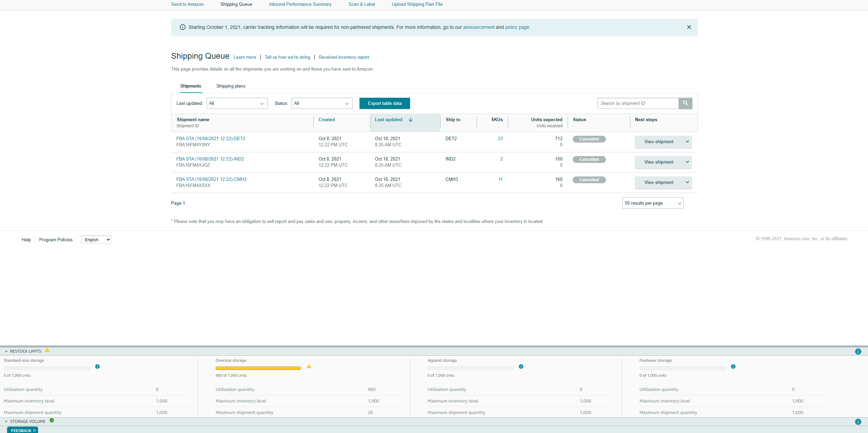Open the Scan & Label page
The height and width of the screenshot is (433, 868).
coord(362,4)
